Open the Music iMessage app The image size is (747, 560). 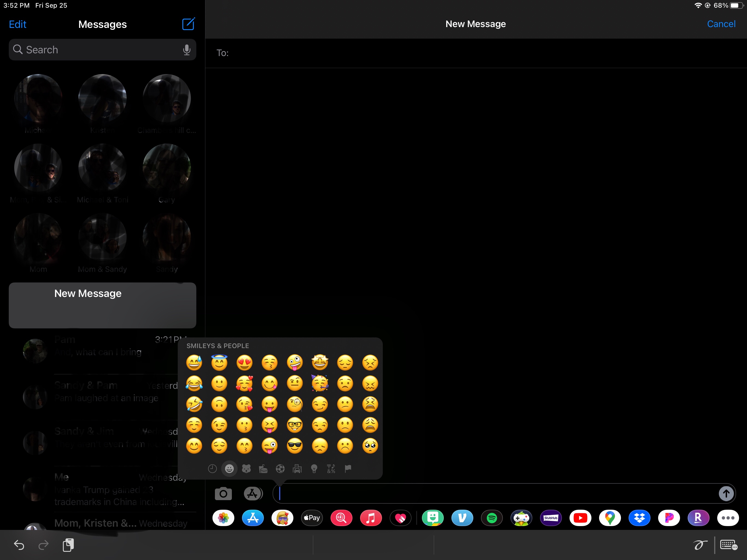pyautogui.click(x=371, y=518)
